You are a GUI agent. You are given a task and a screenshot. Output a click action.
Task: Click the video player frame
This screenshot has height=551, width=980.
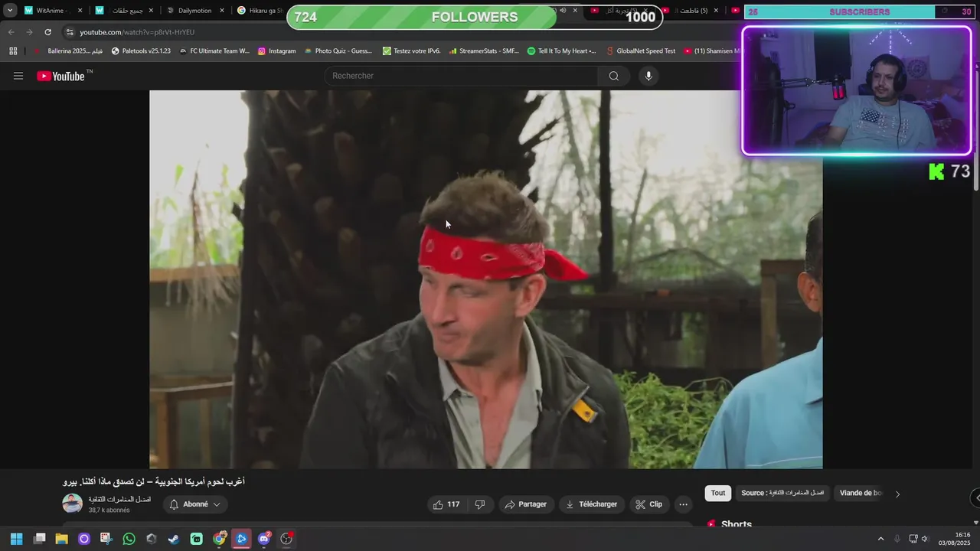485,279
